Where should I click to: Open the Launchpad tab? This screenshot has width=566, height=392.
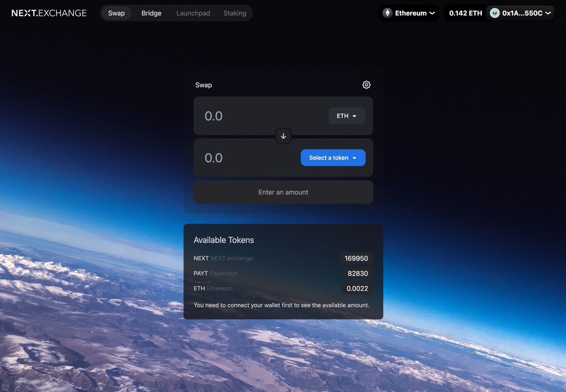point(193,13)
